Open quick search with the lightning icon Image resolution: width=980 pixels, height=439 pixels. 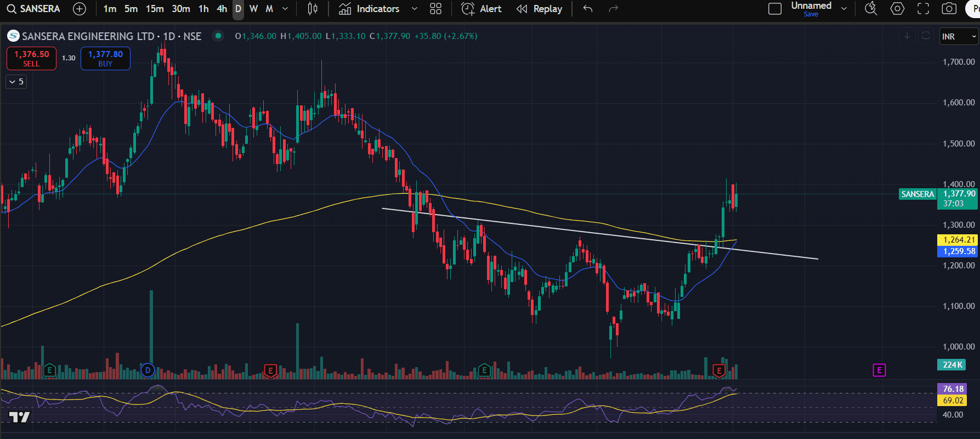[871, 9]
